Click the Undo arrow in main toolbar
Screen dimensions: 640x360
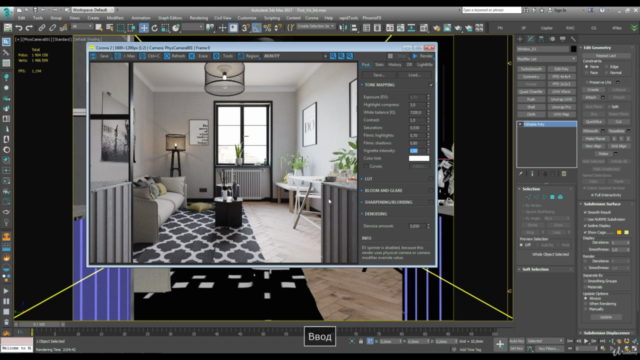pyautogui.click(x=18, y=28)
